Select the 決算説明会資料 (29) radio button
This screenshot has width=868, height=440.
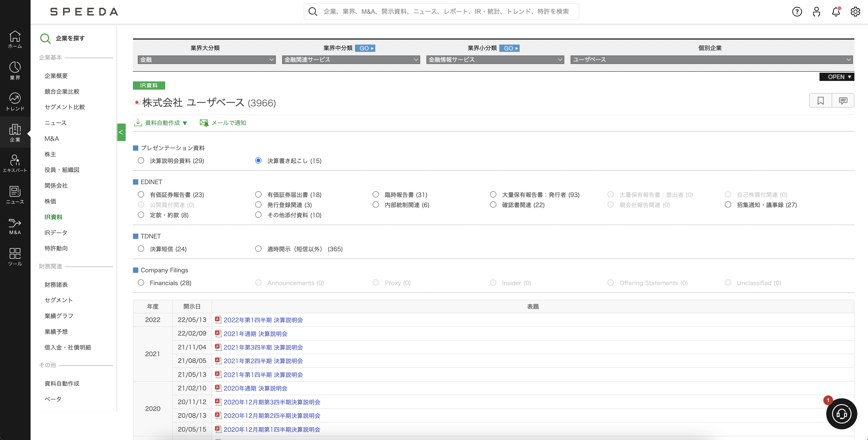(x=141, y=161)
